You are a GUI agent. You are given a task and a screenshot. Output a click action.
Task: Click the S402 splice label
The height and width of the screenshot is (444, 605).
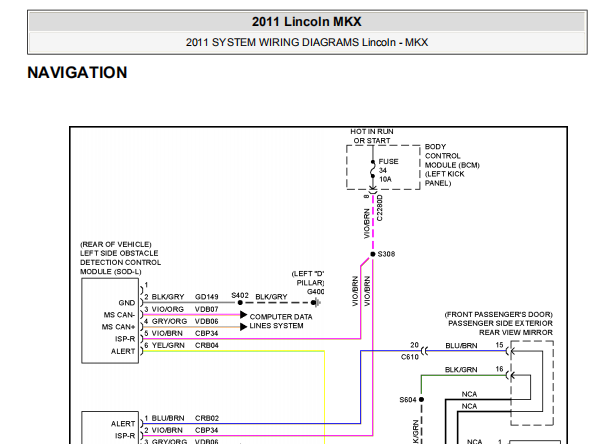point(240,295)
